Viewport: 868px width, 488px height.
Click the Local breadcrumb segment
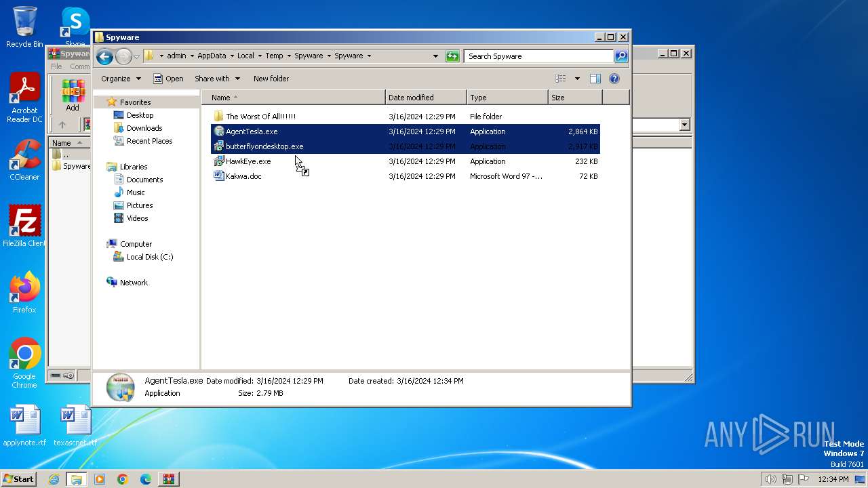coord(245,56)
